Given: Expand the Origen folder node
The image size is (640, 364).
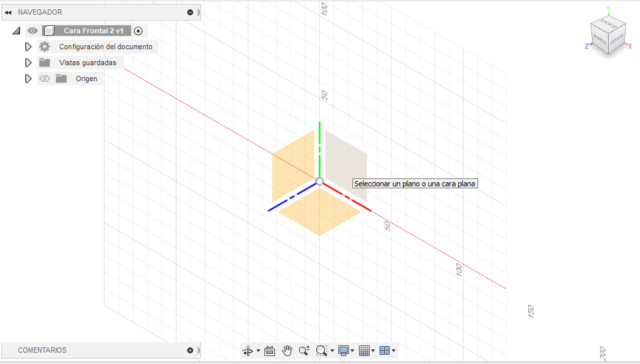Looking at the screenshot, I should tap(28, 79).
